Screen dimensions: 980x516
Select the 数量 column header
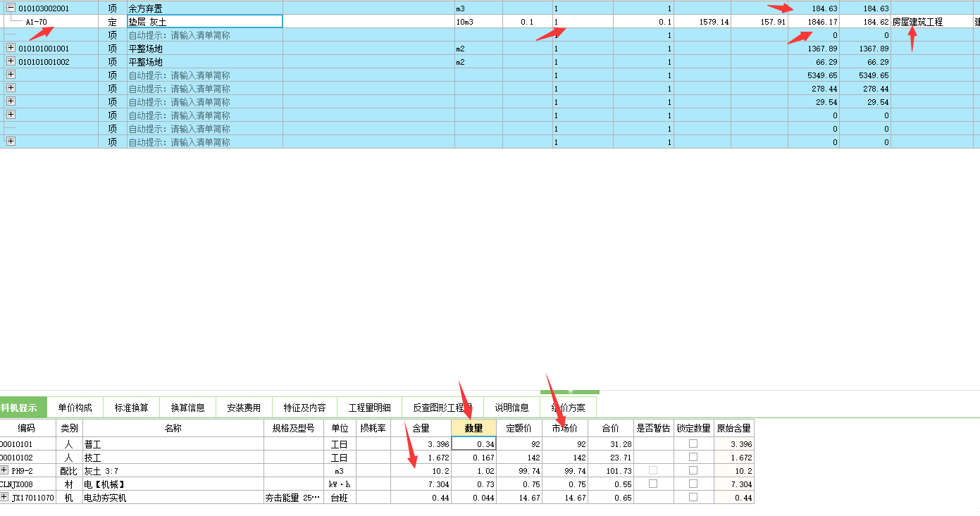473,428
